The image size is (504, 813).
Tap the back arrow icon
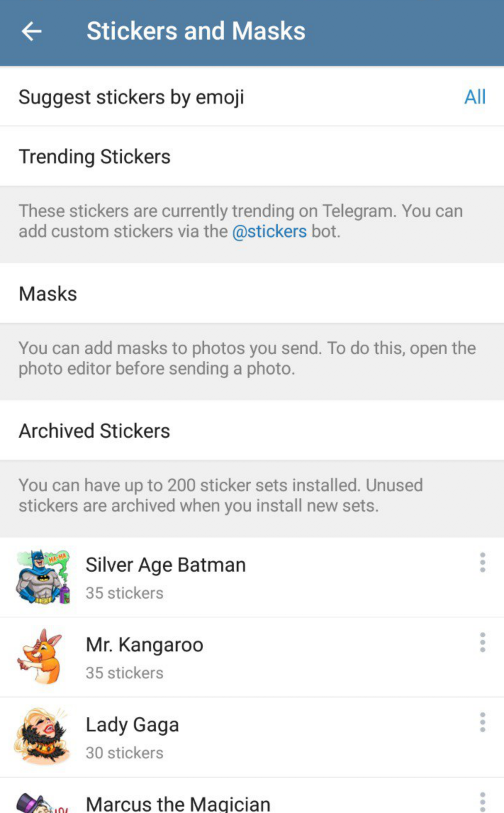[31, 32]
